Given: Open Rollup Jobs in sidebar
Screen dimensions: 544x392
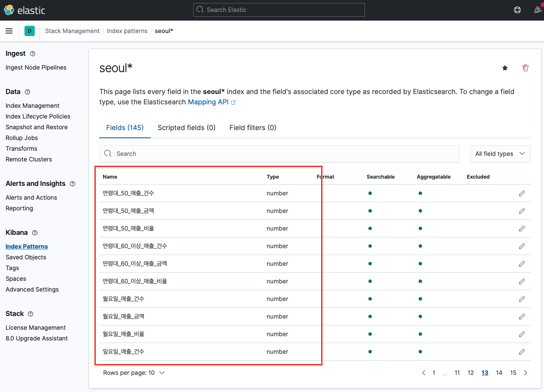Looking at the screenshot, I should 22,138.
